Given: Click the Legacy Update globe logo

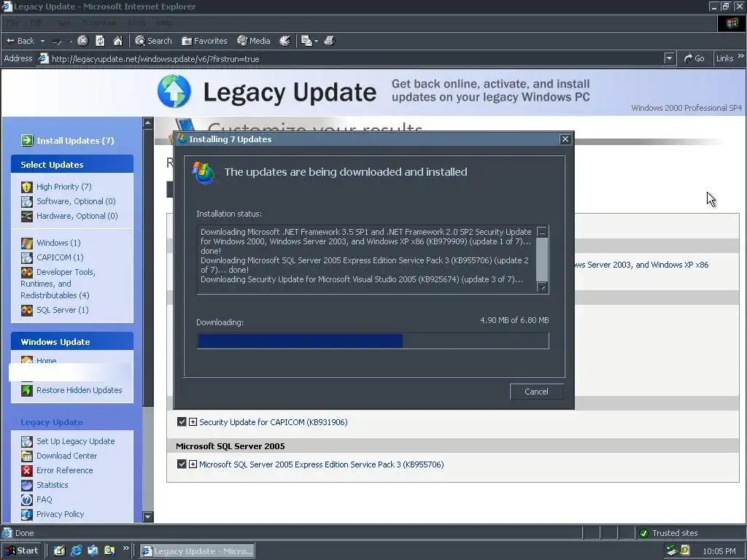Looking at the screenshot, I should point(174,91).
